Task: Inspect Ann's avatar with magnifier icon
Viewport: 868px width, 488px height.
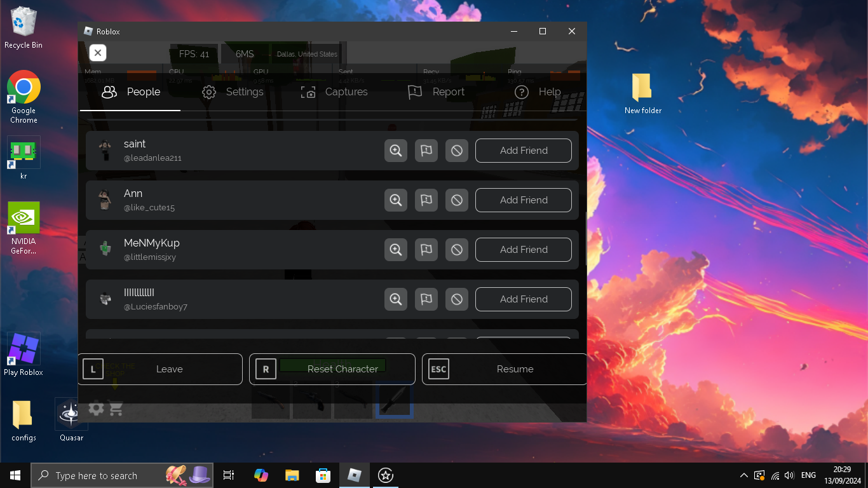Action: pos(396,200)
